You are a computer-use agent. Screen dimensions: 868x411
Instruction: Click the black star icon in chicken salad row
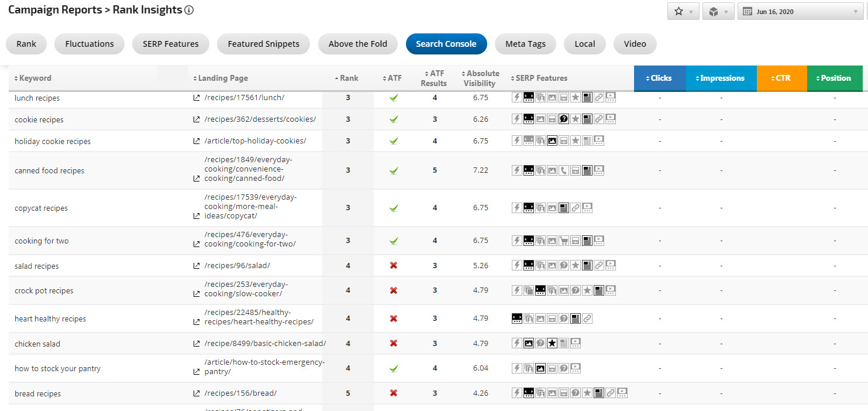552,344
